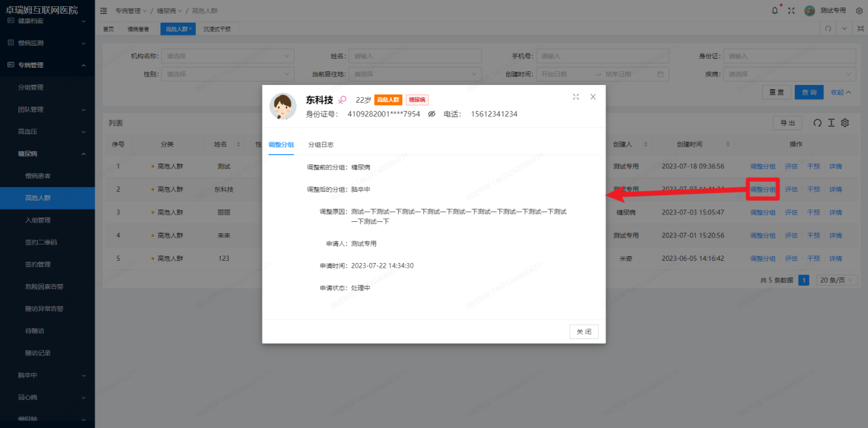This screenshot has width=868, height=428.
Task: Refresh the list with the refresh icon
Action: (818, 123)
